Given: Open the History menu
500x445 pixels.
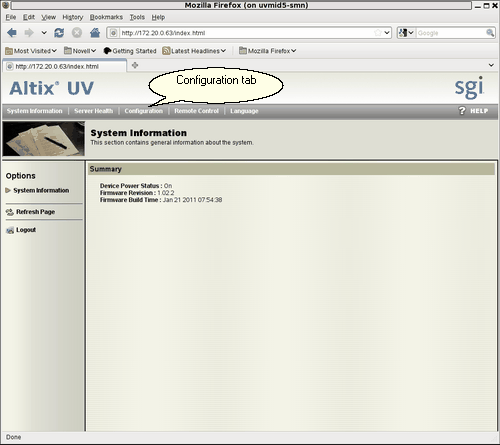Looking at the screenshot, I should (x=73, y=17).
